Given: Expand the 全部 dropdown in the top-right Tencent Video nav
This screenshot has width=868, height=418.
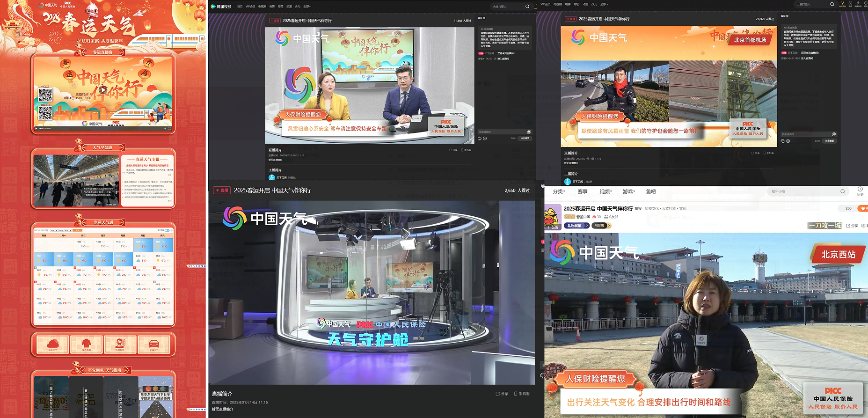Looking at the screenshot, I should (604, 4).
